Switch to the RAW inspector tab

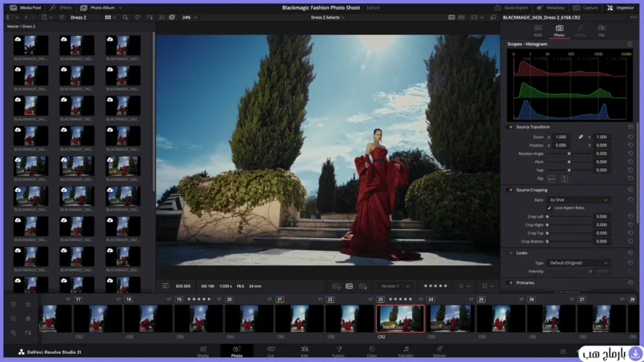[538, 30]
